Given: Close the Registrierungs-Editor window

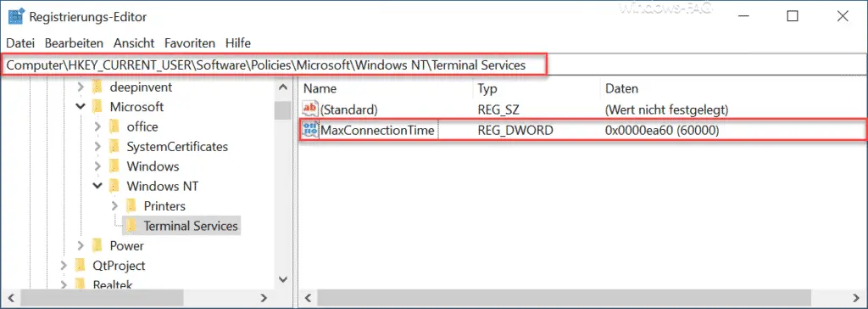Looking at the screenshot, I should [x=843, y=17].
